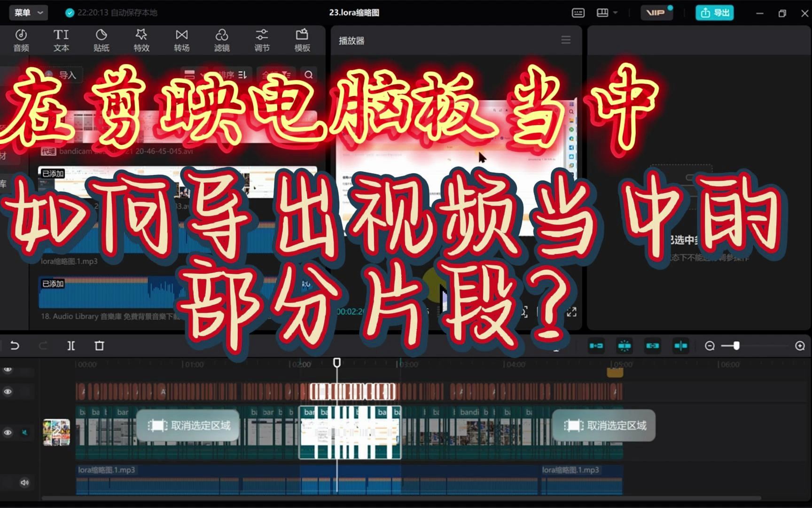Hide the main video track
The width and height of the screenshot is (812, 508).
[x=8, y=432]
